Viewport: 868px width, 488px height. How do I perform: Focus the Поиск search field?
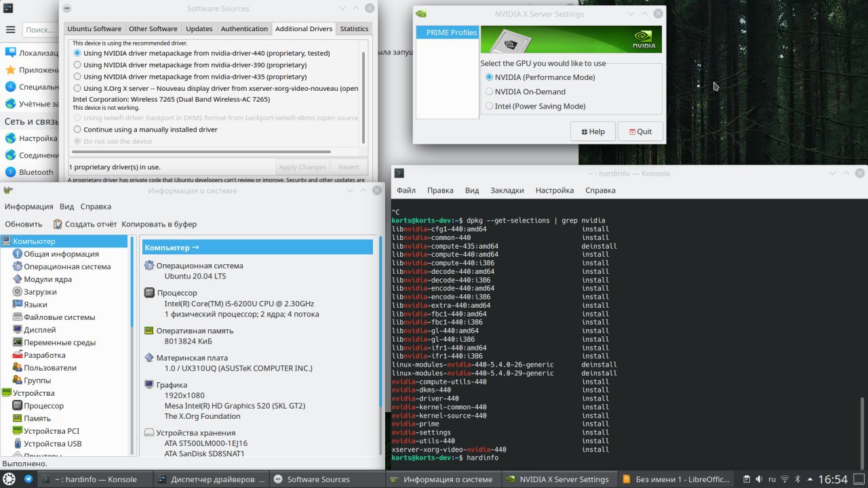click(41, 30)
